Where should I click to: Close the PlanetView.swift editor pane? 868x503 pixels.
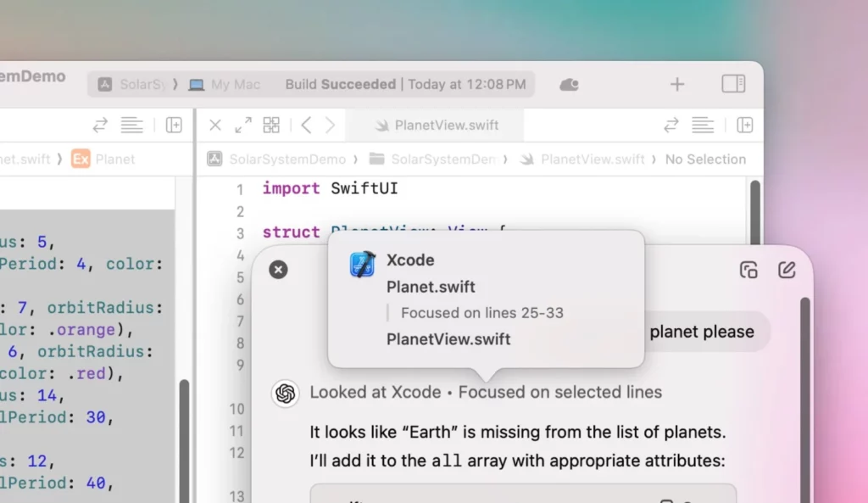[x=215, y=126]
